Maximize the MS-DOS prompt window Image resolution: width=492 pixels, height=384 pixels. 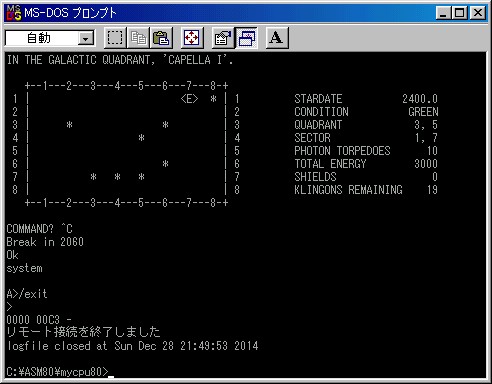point(460,13)
